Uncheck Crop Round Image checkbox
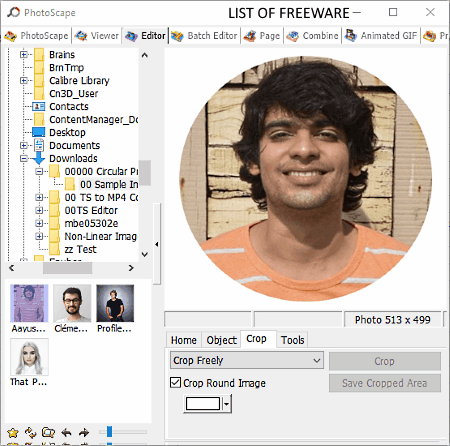 (x=175, y=382)
